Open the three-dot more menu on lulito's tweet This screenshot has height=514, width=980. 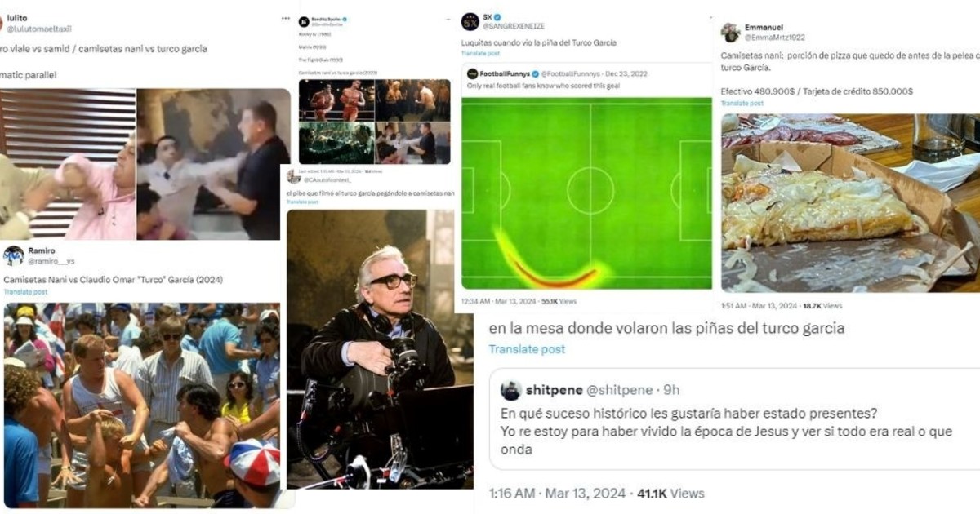click(x=285, y=18)
